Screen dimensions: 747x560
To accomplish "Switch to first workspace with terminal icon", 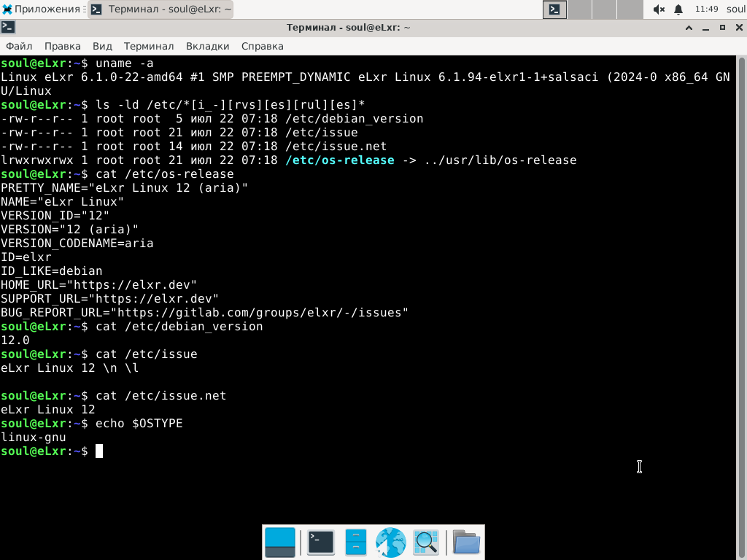I will [554, 9].
